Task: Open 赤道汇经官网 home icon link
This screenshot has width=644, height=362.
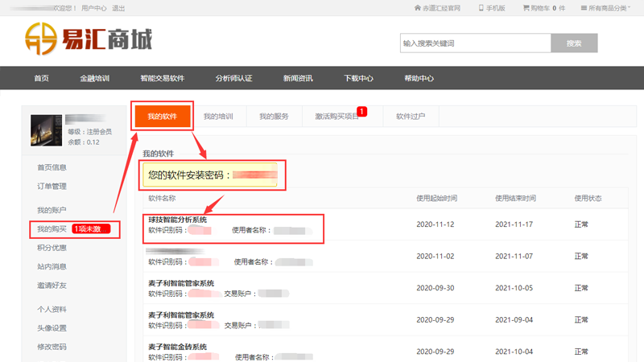Action: [x=437, y=8]
